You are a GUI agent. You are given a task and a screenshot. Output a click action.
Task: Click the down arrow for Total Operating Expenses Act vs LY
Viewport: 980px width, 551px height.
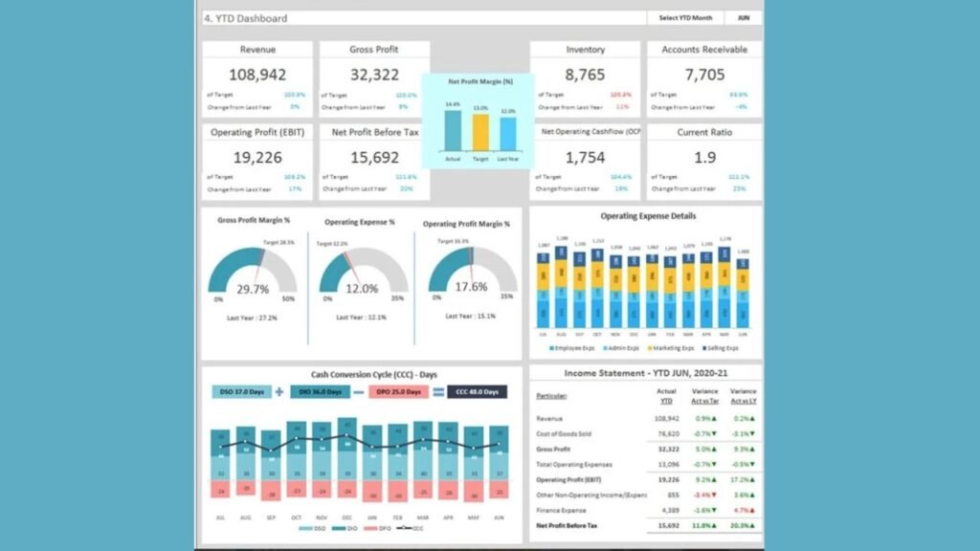[752, 464]
